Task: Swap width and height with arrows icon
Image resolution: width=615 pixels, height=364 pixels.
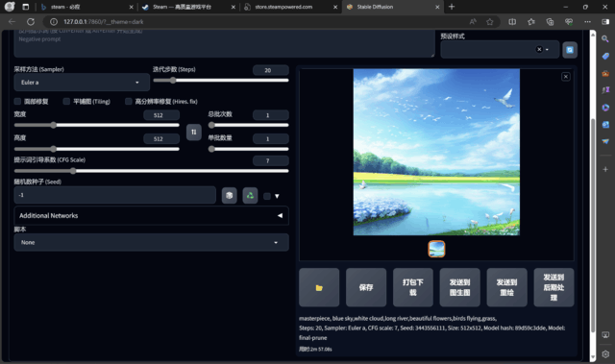Action: pos(194,132)
